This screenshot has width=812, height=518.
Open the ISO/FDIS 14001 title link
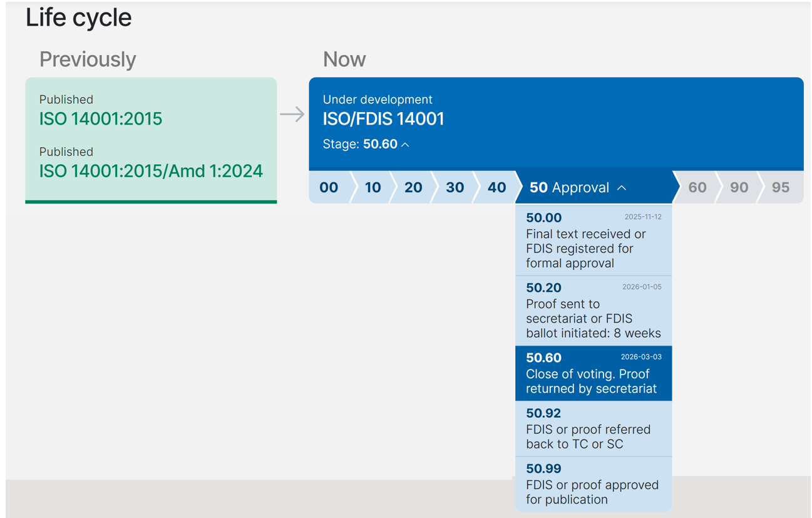pyautogui.click(x=383, y=119)
